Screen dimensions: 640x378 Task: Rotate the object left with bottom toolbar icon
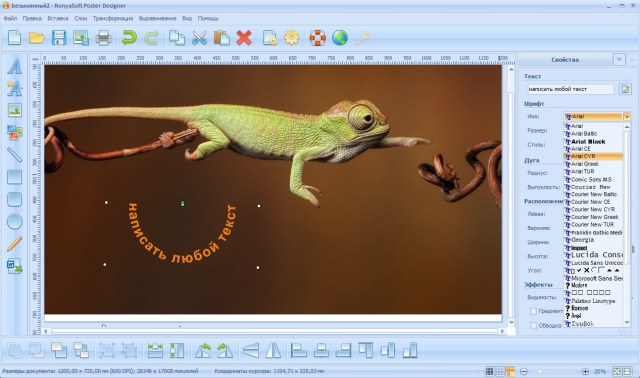pyautogui.click(x=203, y=350)
